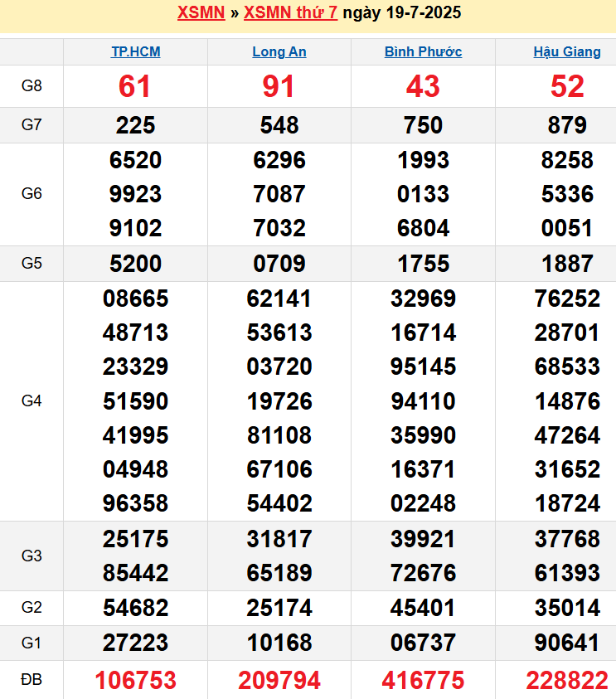Select G6 number 8258
The height and width of the screenshot is (699, 616).
pos(567,160)
